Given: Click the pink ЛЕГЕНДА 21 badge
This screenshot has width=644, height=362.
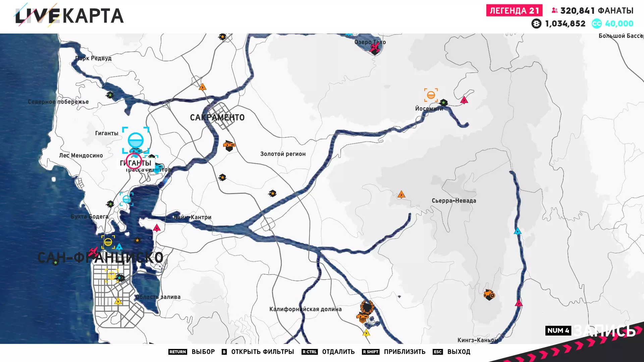Looking at the screenshot, I should 514,11.
